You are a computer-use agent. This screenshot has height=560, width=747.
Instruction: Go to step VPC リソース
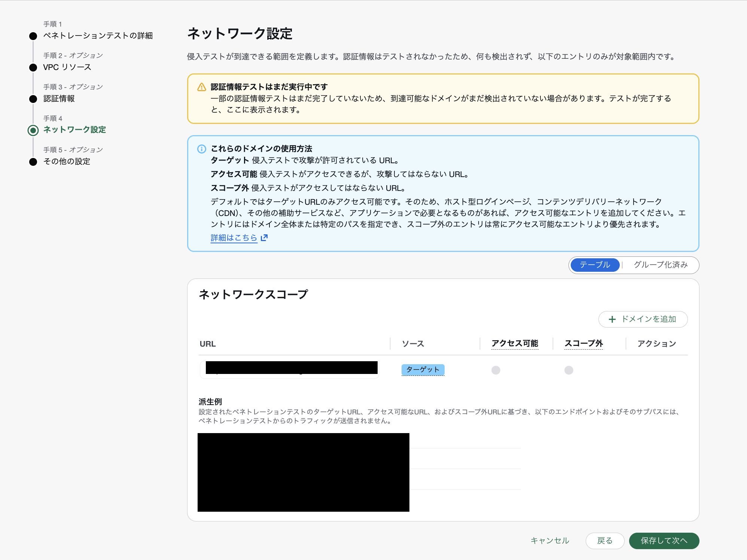[67, 67]
